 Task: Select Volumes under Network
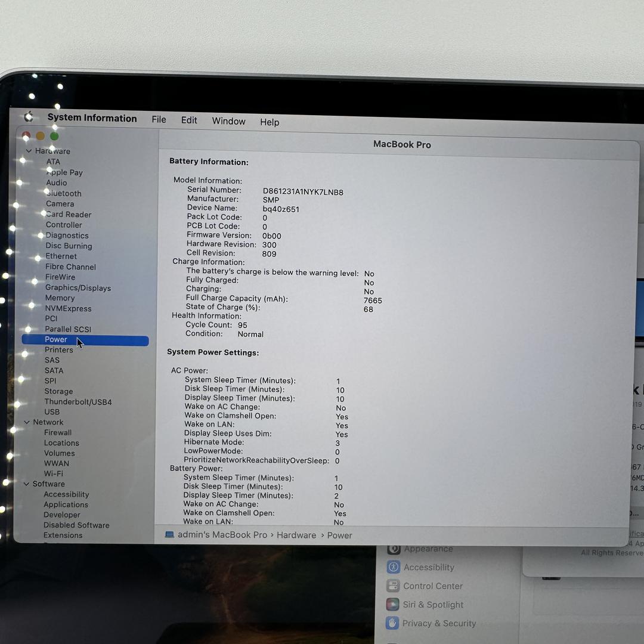pos(59,453)
